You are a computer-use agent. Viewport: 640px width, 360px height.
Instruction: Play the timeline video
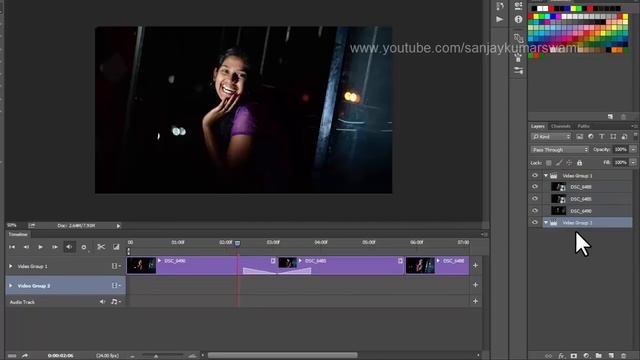[40, 247]
